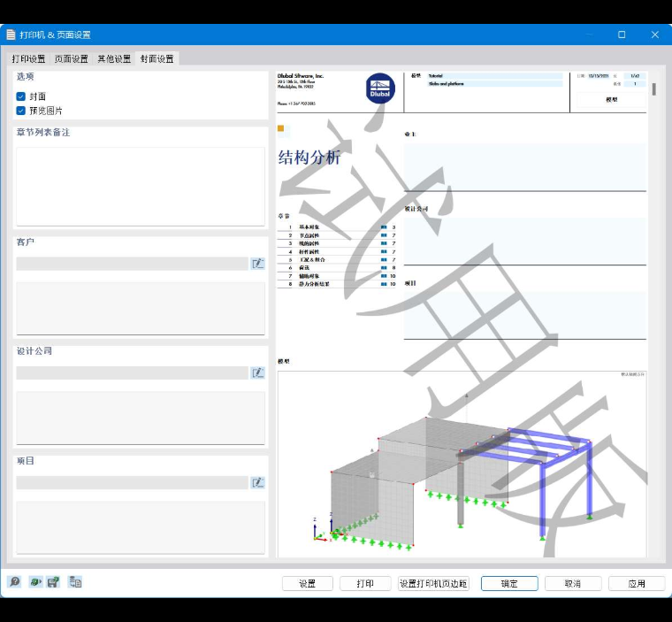The image size is (672, 622).
Task: Click the 客户 description text area
Action: point(141,309)
